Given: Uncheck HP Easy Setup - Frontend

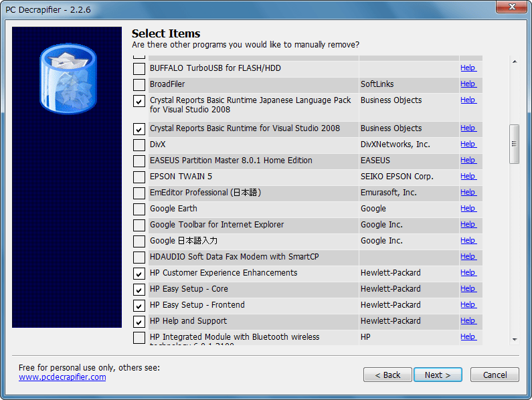Looking at the screenshot, I should tap(139, 306).
